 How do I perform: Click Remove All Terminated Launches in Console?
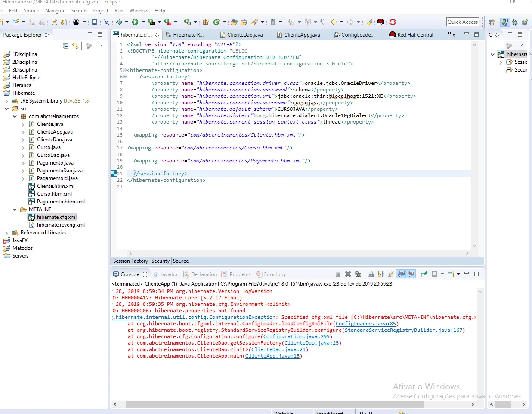coord(358,274)
